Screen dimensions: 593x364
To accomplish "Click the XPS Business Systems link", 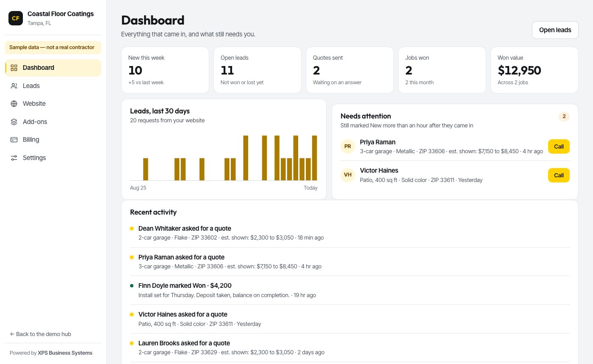I will pos(65,353).
